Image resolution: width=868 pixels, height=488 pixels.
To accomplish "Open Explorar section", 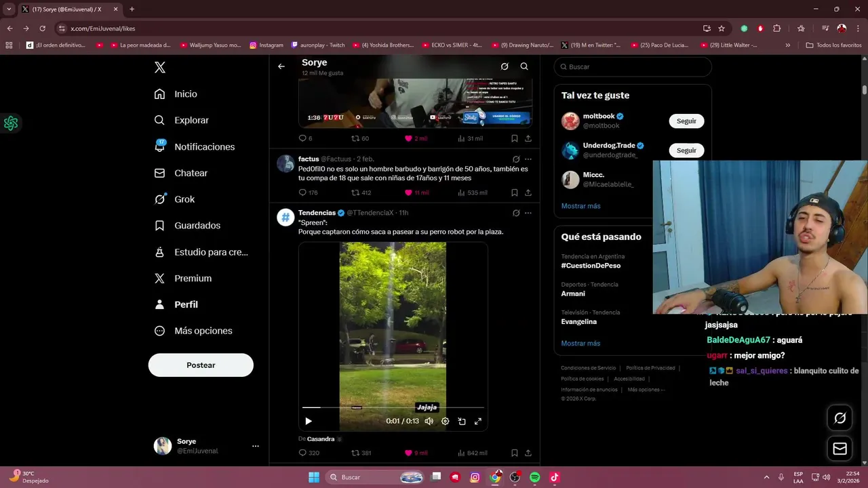I will (181, 120).
